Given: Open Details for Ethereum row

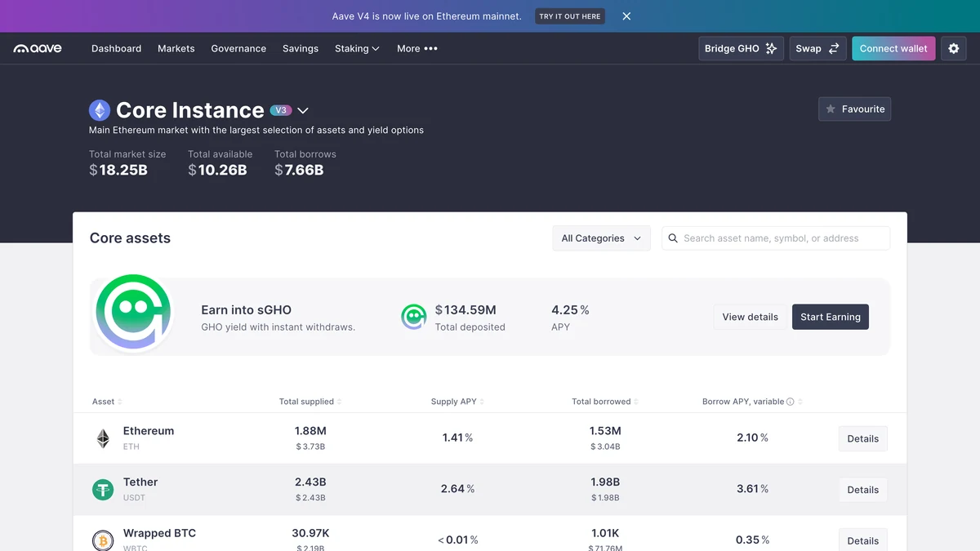Looking at the screenshot, I should [x=862, y=438].
